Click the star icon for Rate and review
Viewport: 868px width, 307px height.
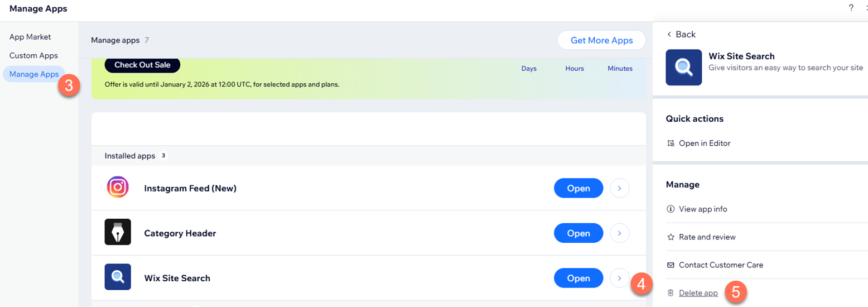[671, 237]
